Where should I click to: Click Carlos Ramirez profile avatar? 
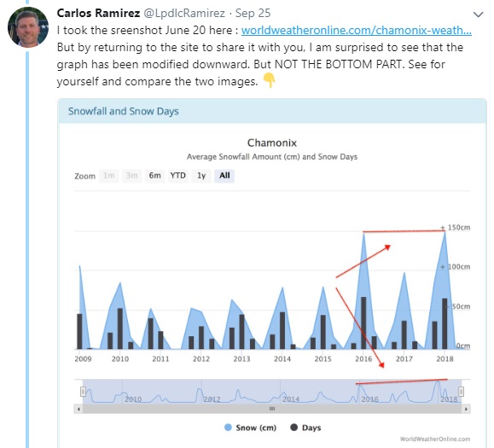tap(28, 27)
